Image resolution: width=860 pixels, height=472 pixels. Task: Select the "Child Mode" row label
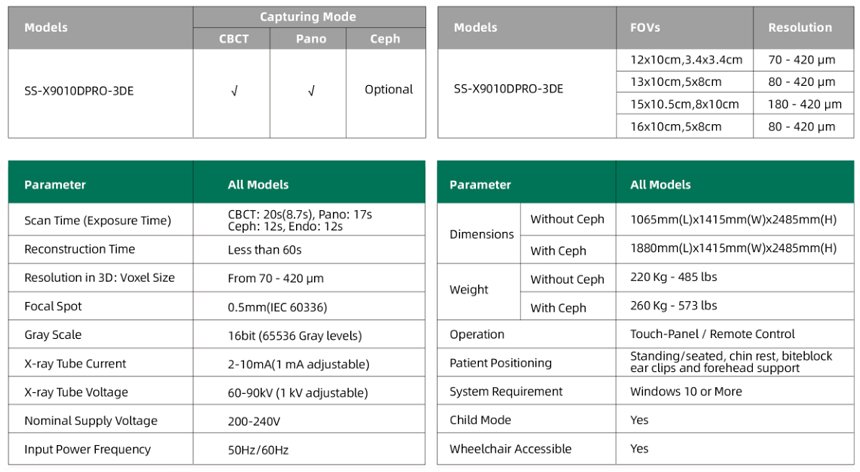[x=480, y=421]
